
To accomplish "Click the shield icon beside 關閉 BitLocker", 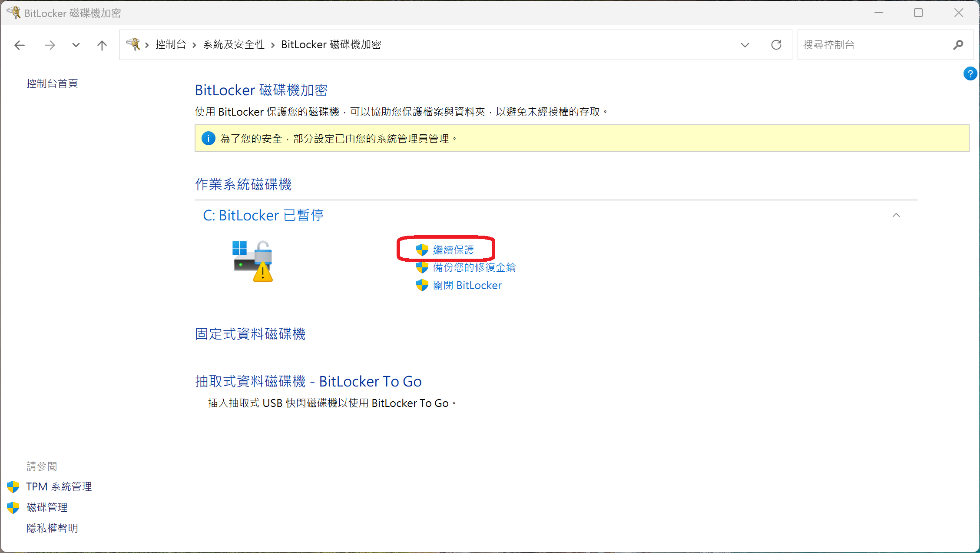I will coord(422,285).
